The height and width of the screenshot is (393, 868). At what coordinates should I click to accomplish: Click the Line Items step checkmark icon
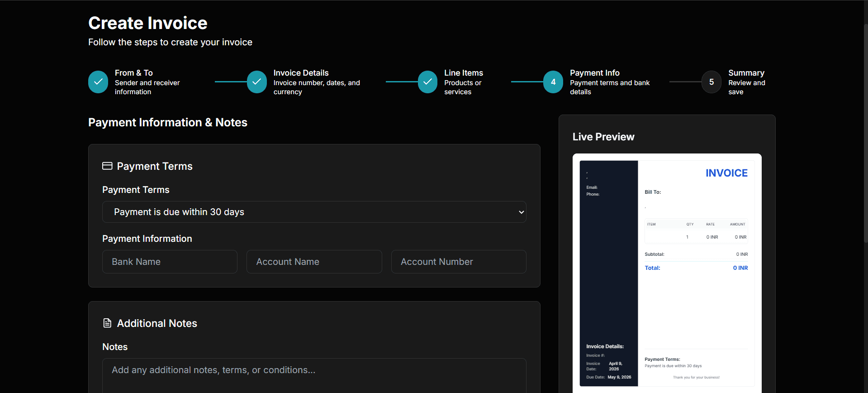click(x=427, y=82)
